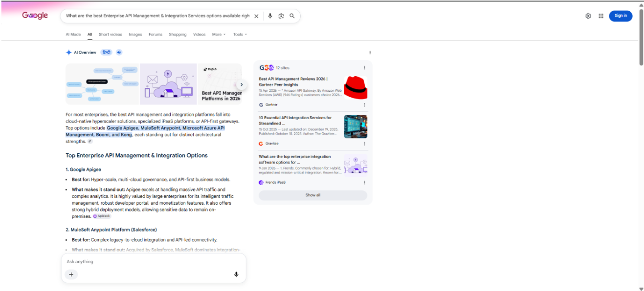Open Gartner result three-dot menu

coord(364,104)
